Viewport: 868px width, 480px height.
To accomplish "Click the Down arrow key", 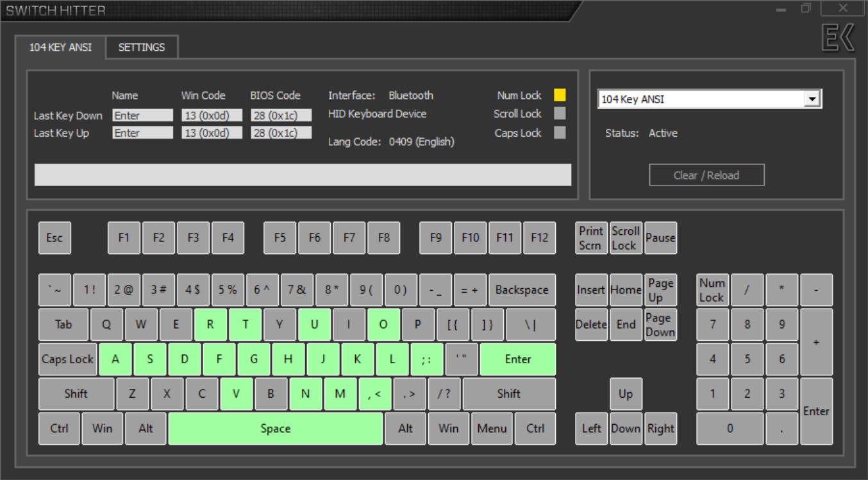I will coord(626,429).
